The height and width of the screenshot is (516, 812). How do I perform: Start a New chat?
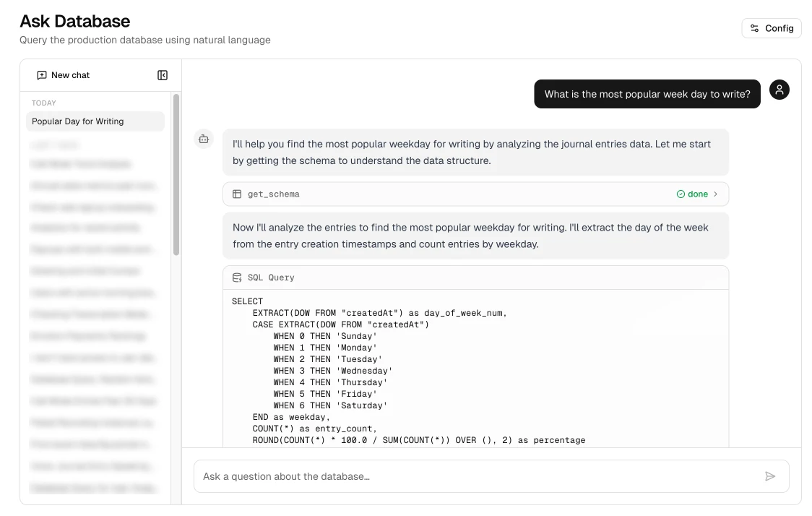click(63, 75)
